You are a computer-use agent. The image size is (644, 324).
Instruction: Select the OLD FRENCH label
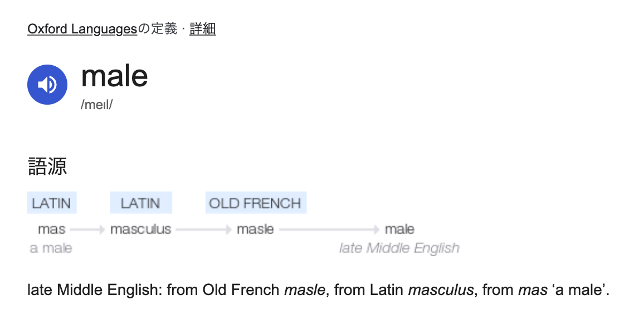tap(256, 203)
